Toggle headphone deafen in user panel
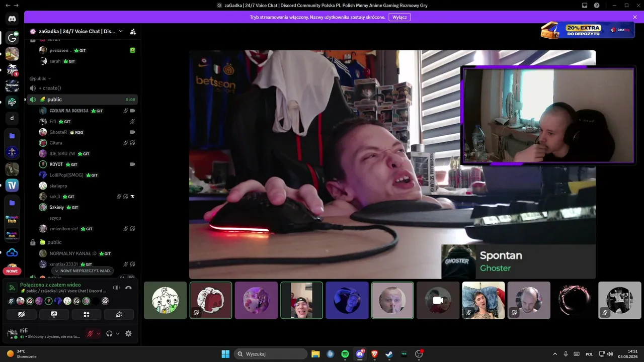This screenshot has width=644, height=362. 109,333
